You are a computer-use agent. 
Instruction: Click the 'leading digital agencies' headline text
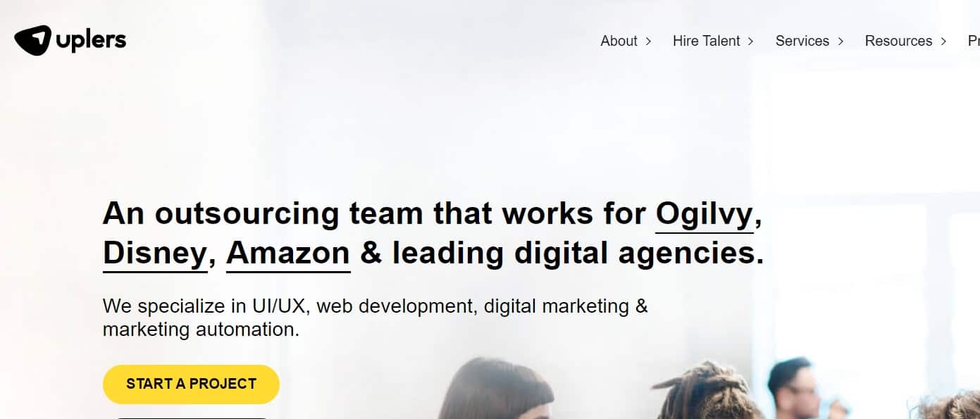point(578,254)
